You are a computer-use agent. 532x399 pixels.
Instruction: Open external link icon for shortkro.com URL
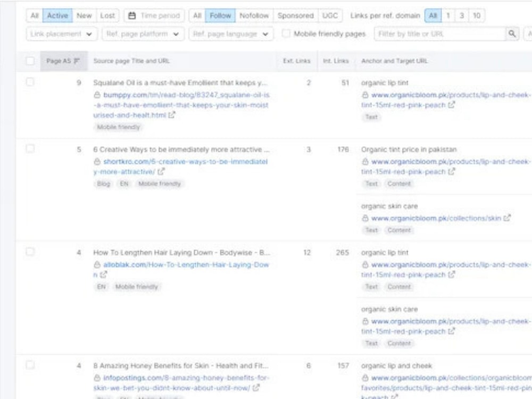tap(161, 172)
